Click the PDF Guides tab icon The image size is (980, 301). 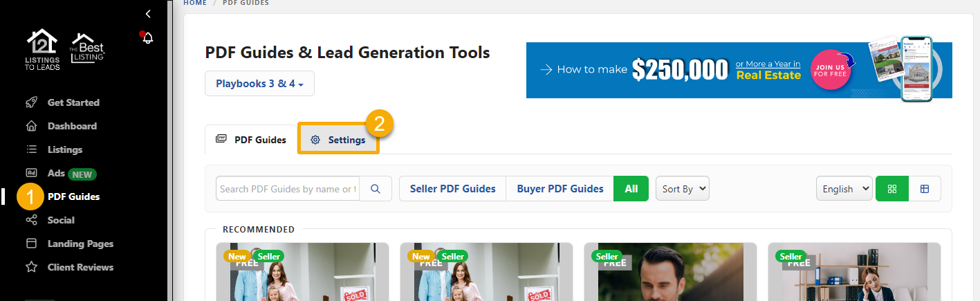click(x=221, y=139)
